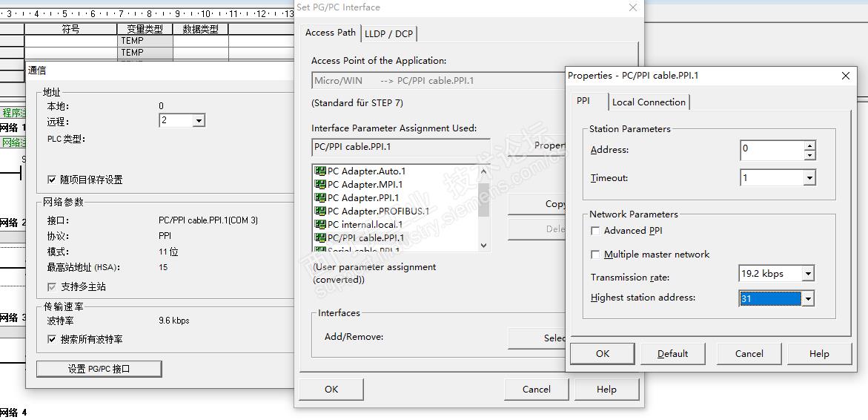This screenshot has width=868, height=420.
Task: Click the partially hidden Properties button
Action: coord(537,145)
